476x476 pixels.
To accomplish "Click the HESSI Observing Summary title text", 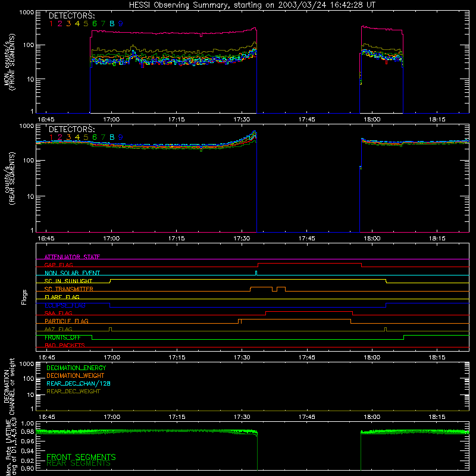I will pyautogui.click(x=252, y=5).
